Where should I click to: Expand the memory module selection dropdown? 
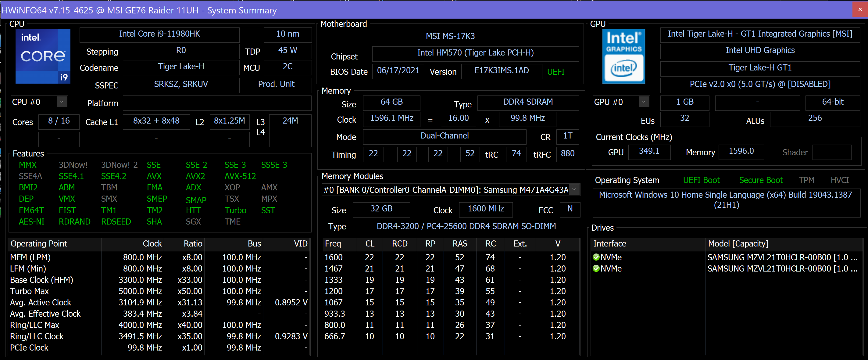[x=574, y=190]
